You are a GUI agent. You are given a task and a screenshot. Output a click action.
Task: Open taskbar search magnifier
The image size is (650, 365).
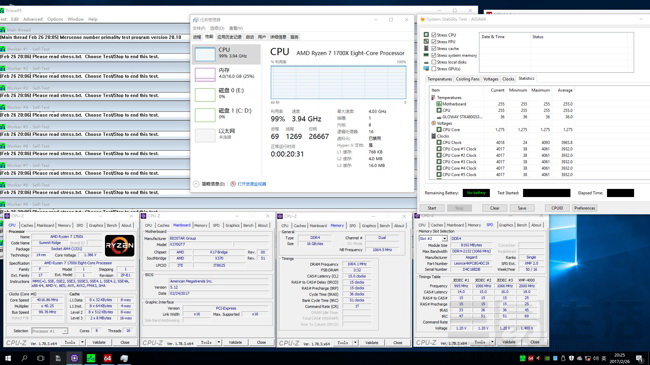(x=24, y=358)
